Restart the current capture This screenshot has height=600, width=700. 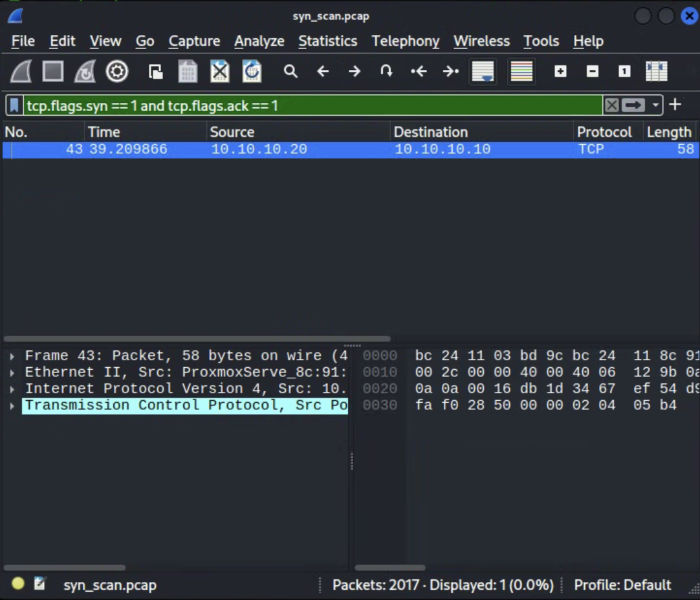tap(84, 71)
